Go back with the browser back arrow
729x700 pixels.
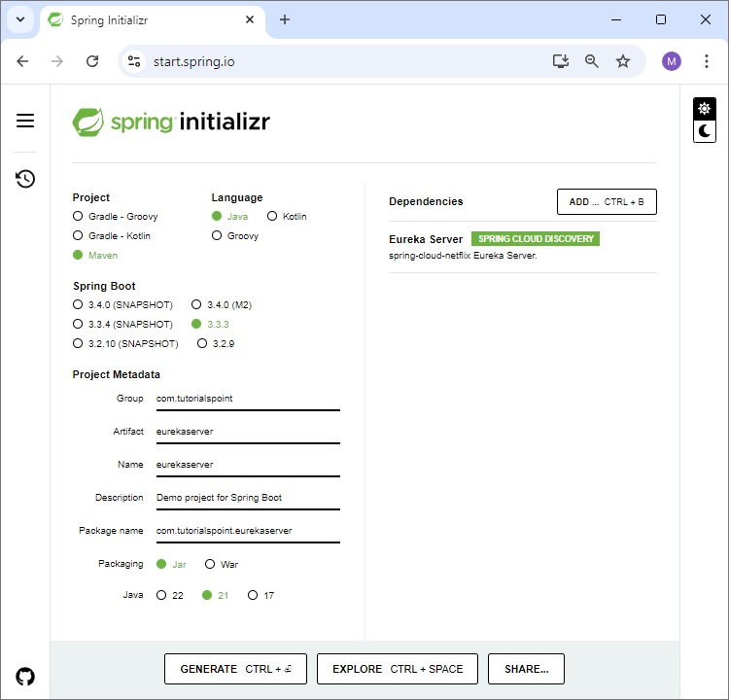tap(22, 61)
